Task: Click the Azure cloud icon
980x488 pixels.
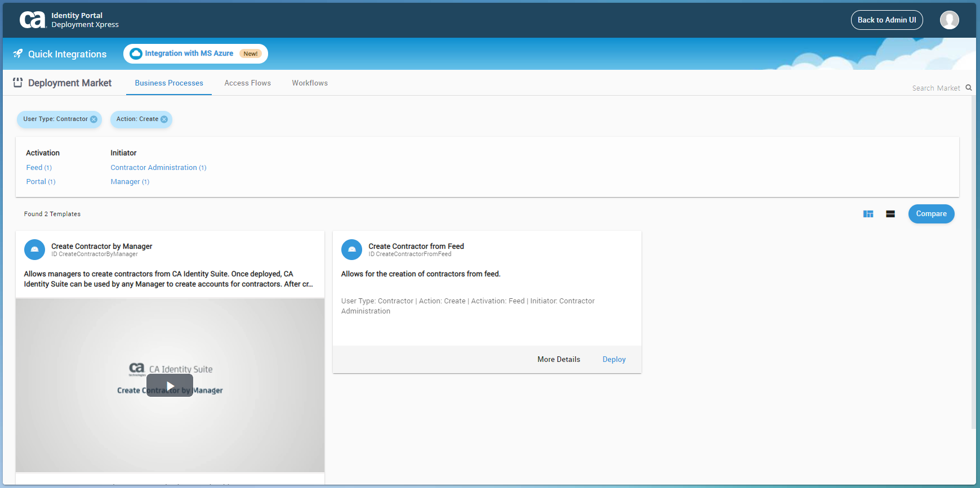Action: tap(136, 53)
